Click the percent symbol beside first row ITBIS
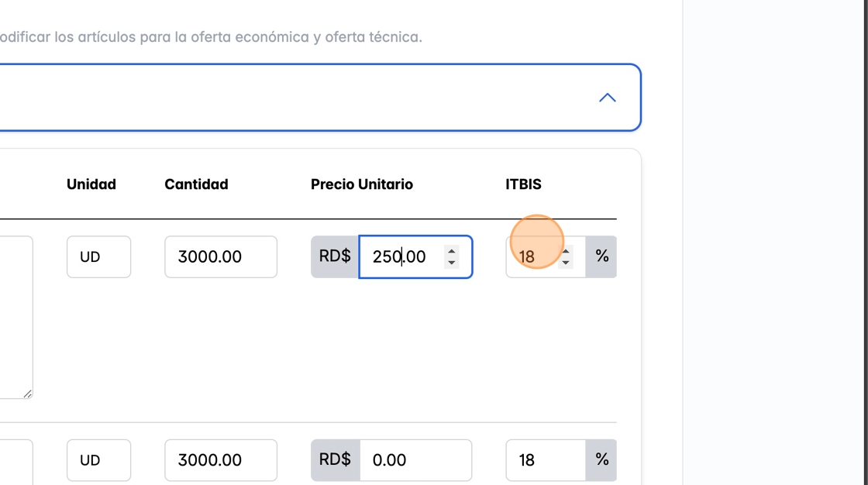Screen dimensions: 868x485 [x=601, y=256]
